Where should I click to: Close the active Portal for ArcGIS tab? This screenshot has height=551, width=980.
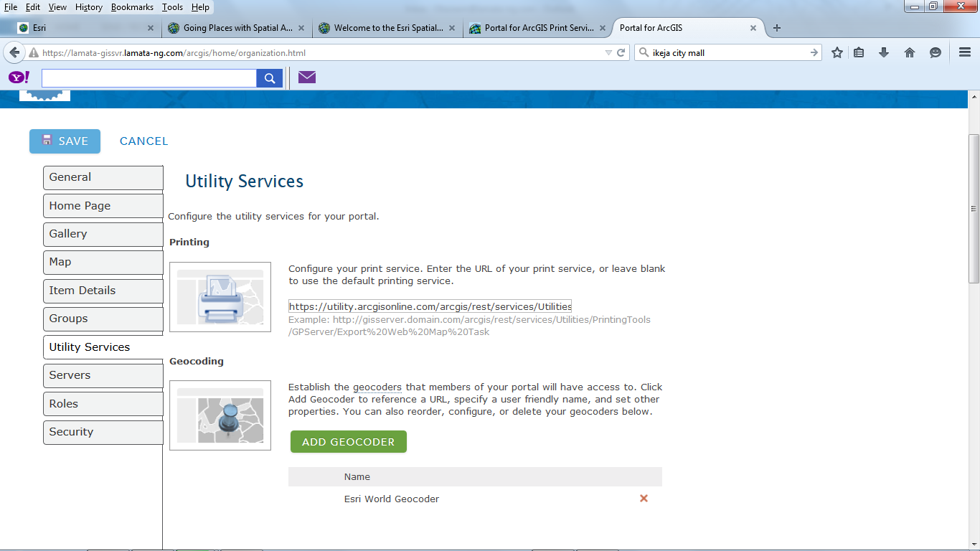753,28
